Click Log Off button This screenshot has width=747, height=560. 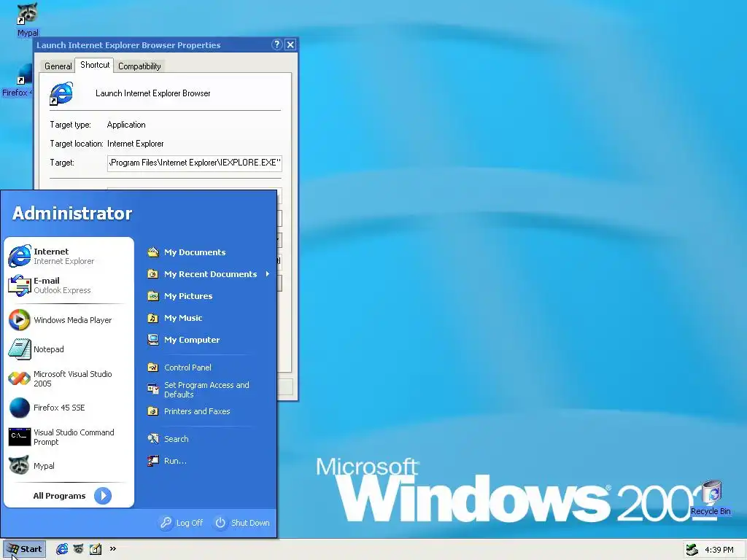click(x=182, y=523)
